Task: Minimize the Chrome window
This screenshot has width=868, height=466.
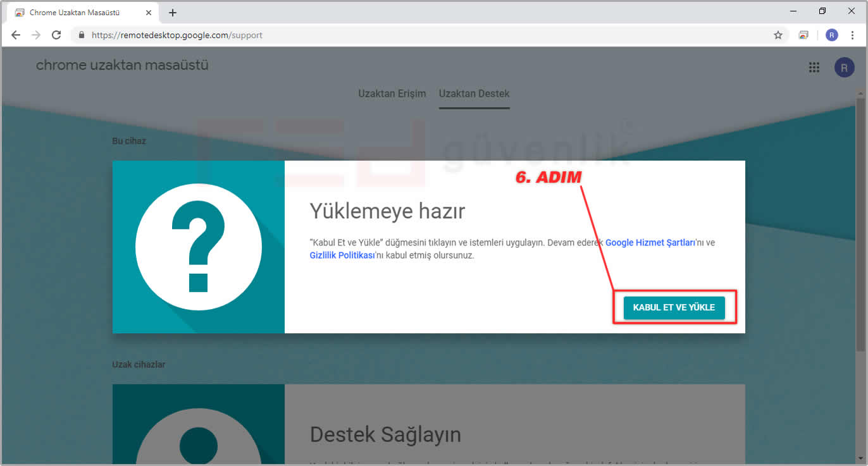Action: [x=793, y=11]
